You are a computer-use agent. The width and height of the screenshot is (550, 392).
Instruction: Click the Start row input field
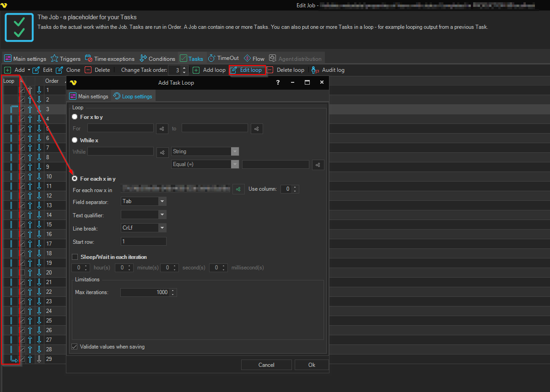coord(143,241)
